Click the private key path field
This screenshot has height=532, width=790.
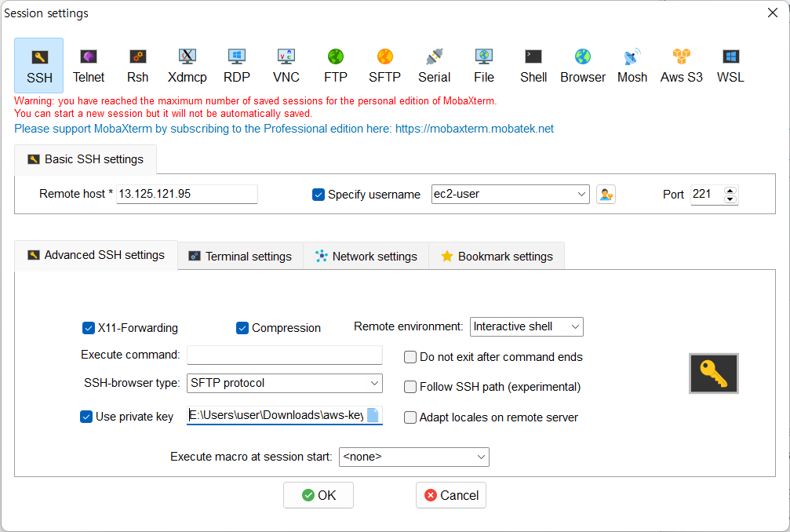(277, 416)
